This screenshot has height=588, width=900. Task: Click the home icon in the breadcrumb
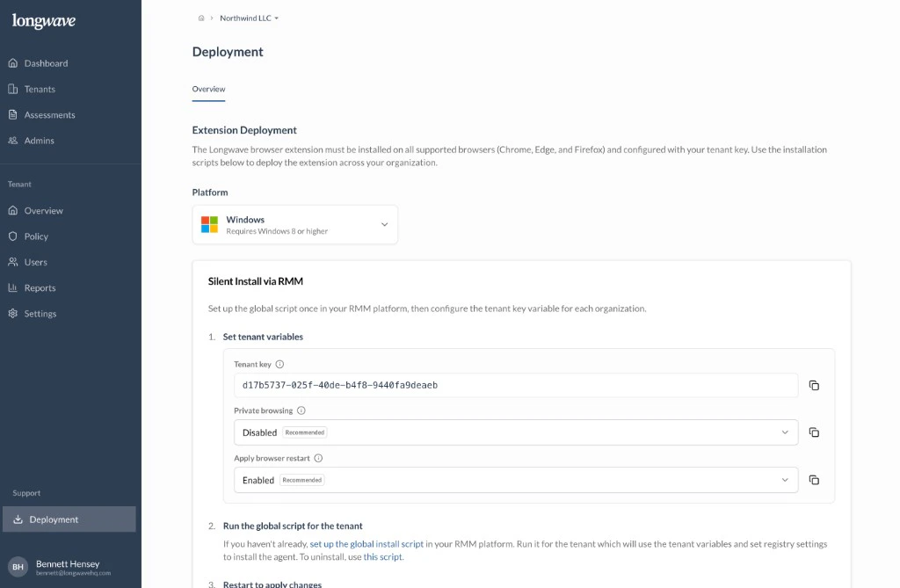click(200, 17)
